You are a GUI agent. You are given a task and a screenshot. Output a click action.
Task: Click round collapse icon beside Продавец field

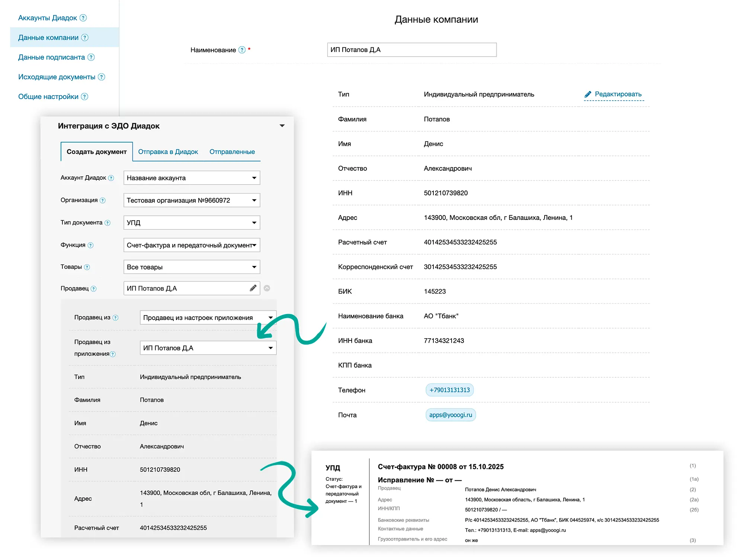(x=267, y=288)
